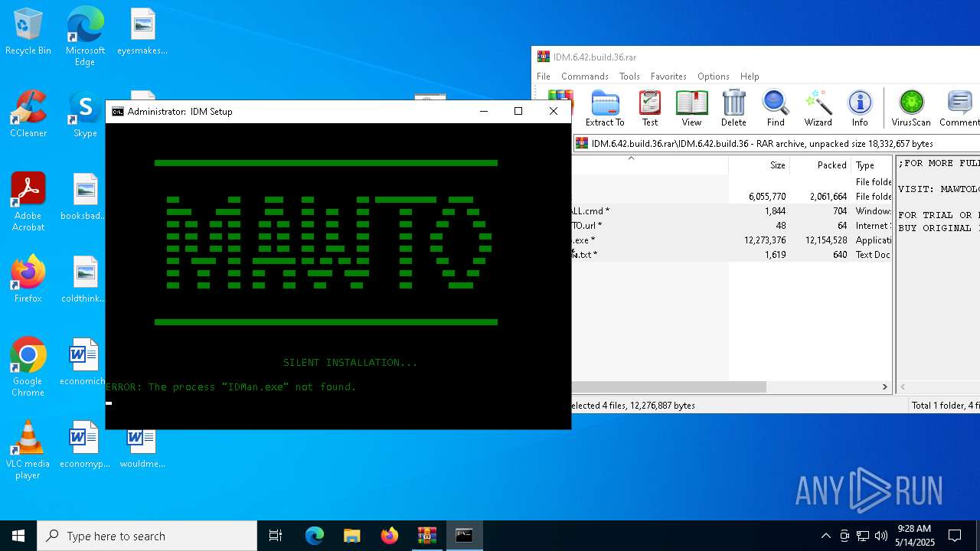Select the Adobe Acrobat desktop shortcut

[28, 202]
